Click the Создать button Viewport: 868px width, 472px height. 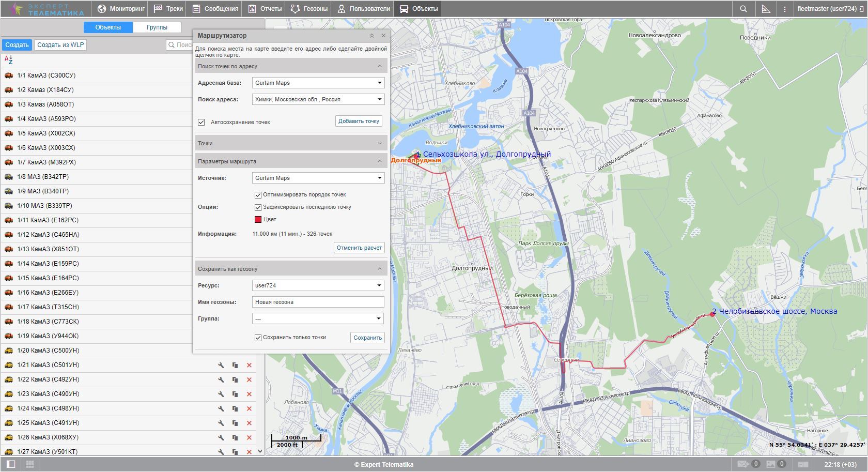click(17, 45)
